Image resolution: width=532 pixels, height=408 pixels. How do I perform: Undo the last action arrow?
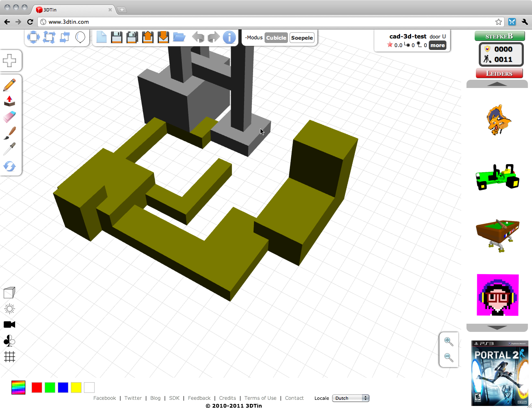pos(198,37)
